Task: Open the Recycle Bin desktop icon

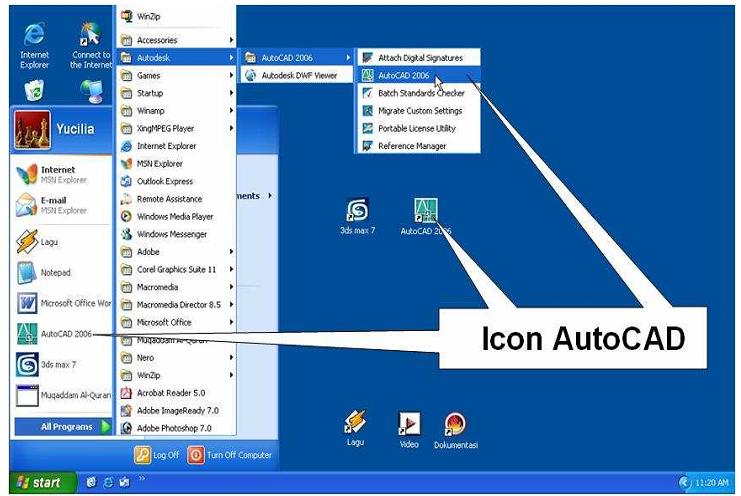Action: (34, 90)
